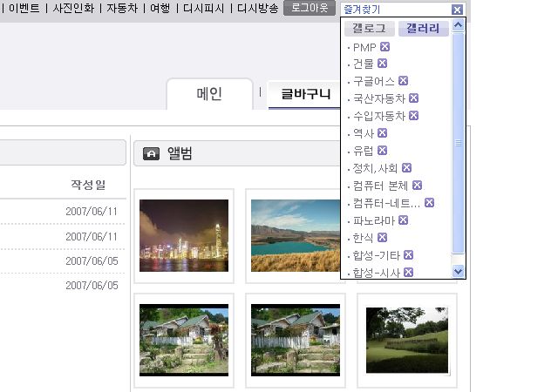The height and width of the screenshot is (392, 558).
Task: Remove 구글어스 from favorites
Action: point(403,81)
